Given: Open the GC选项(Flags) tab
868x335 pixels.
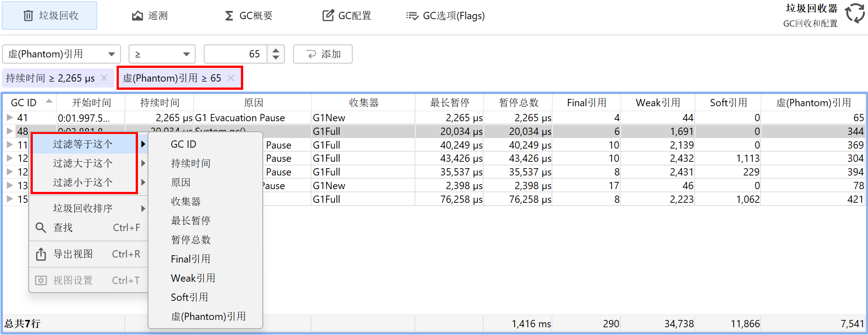Looking at the screenshot, I should pyautogui.click(x=445, y=15).
